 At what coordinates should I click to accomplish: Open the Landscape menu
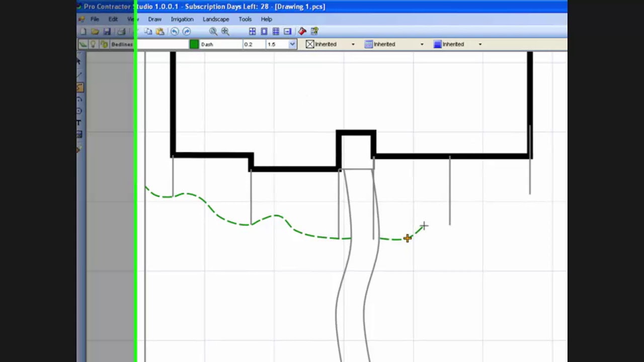[x=216, y=19]
